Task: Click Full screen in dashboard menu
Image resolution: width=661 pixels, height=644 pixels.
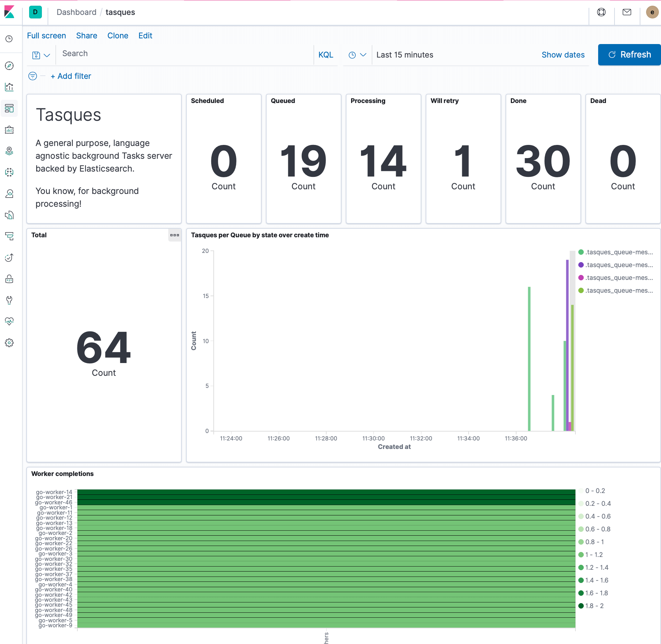Action: 47,36
